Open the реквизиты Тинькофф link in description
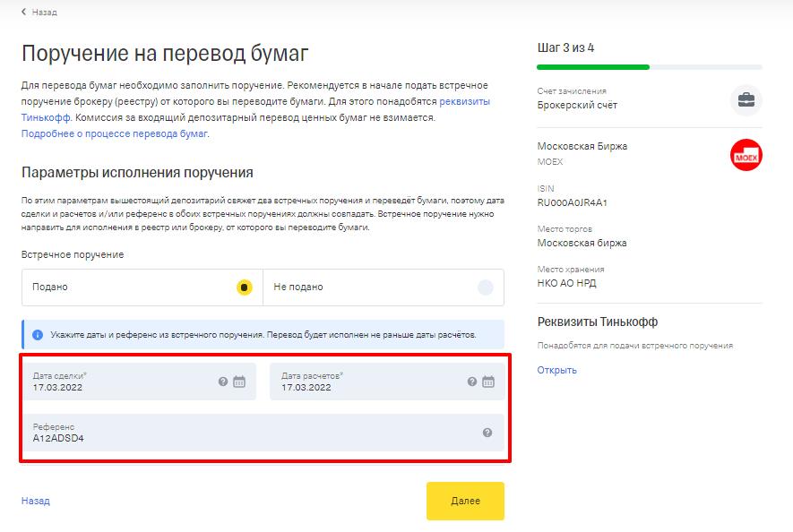The width and height of the screenshot is (793, 532). pyautogui.click(x=464, y=102)
